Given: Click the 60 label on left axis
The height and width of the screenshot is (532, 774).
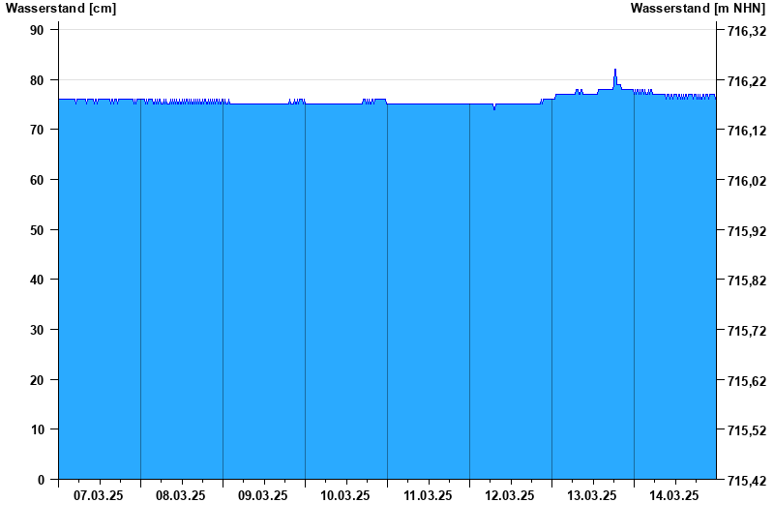Looking at the screenshot, I should pos(37,180).
